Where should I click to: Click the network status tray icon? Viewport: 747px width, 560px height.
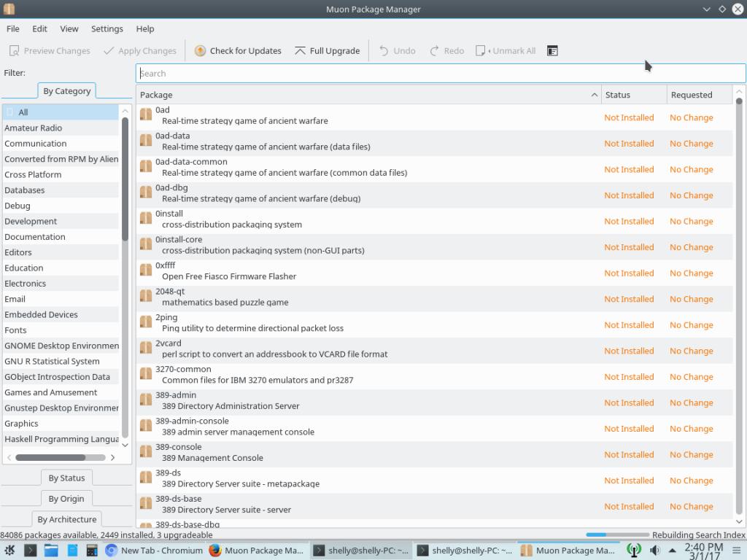[634, 551]
